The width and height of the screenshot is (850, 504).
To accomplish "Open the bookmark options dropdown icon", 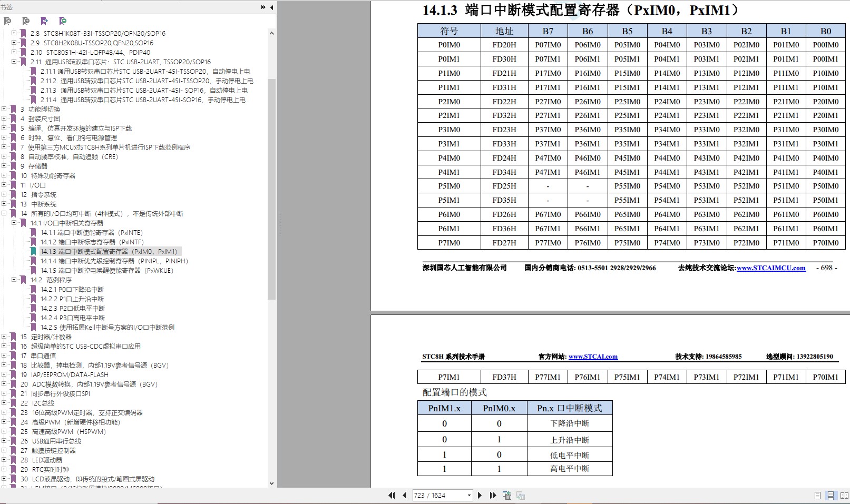I will (x=63, y=21).
